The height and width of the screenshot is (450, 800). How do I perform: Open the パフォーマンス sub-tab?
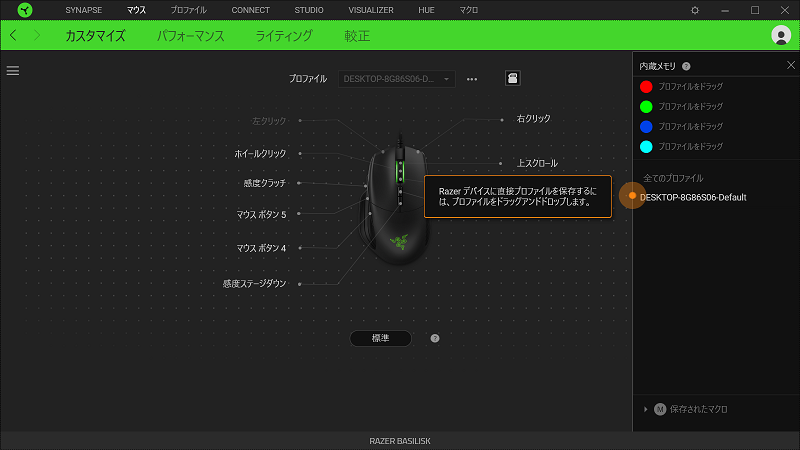(x=190, y=36)
